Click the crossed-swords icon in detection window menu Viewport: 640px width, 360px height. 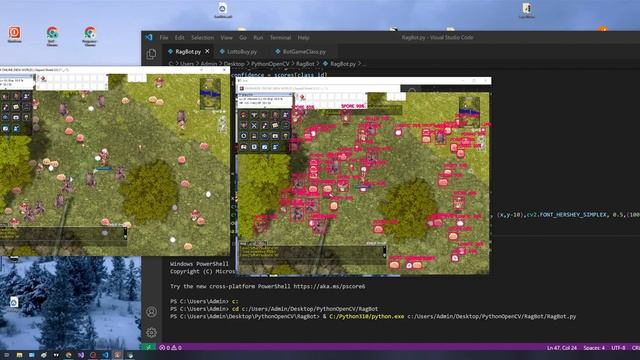(x=254, y=126)
